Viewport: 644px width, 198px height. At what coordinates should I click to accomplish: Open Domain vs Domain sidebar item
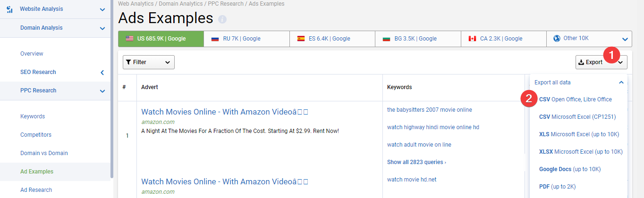pyautogui.click(x=44, y=153)
